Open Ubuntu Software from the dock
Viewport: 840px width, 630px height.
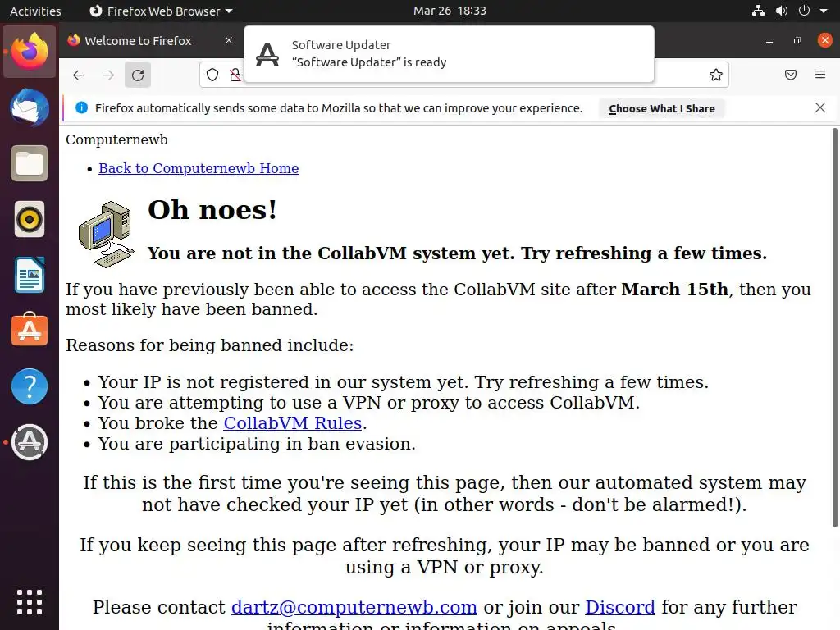tap(30, 330)
